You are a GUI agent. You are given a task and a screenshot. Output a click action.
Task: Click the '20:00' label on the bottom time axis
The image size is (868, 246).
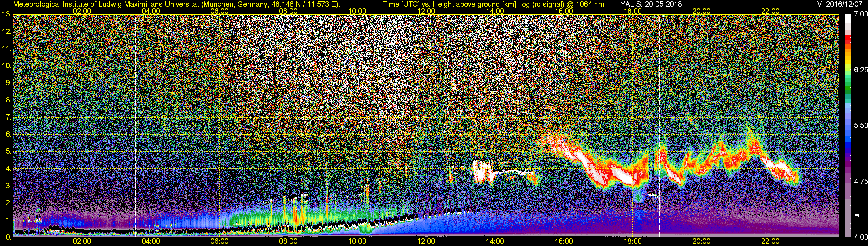702,242
